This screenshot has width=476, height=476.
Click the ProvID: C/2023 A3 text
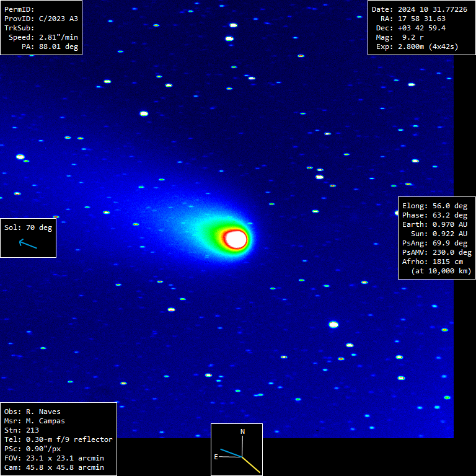click(41, 19)
